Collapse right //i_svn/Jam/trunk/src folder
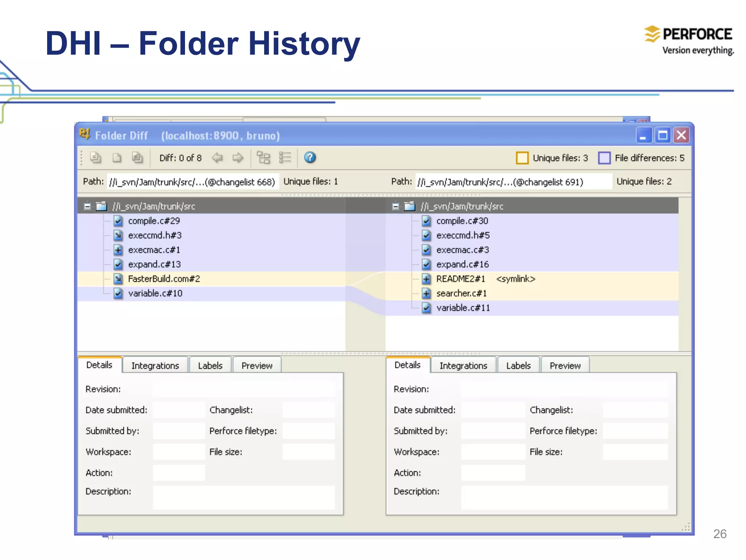 (x=396, y=207)
